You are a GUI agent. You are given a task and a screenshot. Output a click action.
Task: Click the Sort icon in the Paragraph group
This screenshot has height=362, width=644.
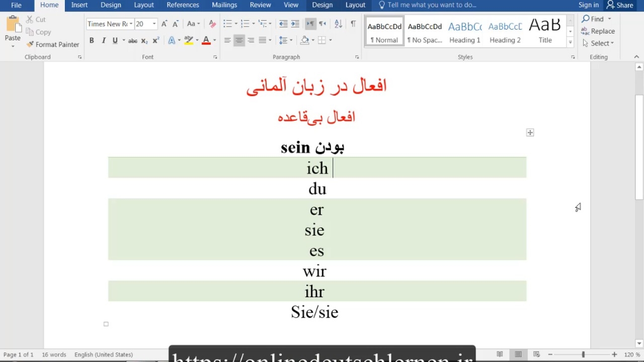[x=338, y=24]
